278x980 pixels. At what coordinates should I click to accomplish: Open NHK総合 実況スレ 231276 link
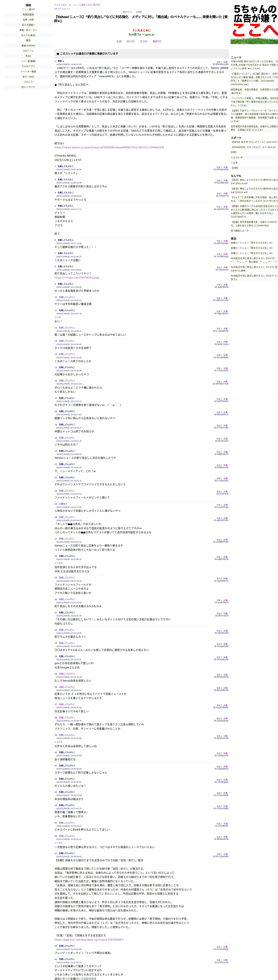click(x=254, y=260)
